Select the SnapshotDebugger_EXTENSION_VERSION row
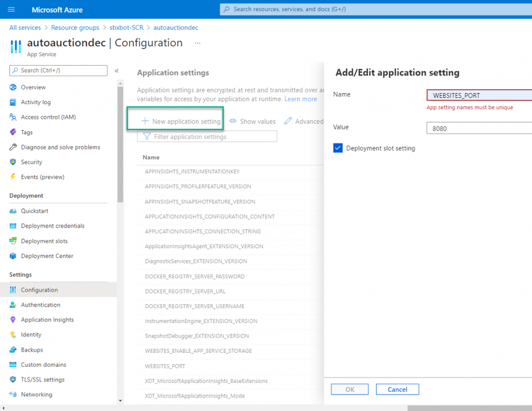Viewport: 532px width, 411px height. 231,336
